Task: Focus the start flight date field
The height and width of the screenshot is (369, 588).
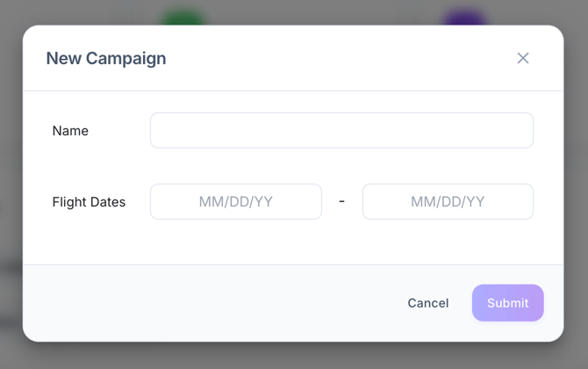Action: tap(235, 201)
